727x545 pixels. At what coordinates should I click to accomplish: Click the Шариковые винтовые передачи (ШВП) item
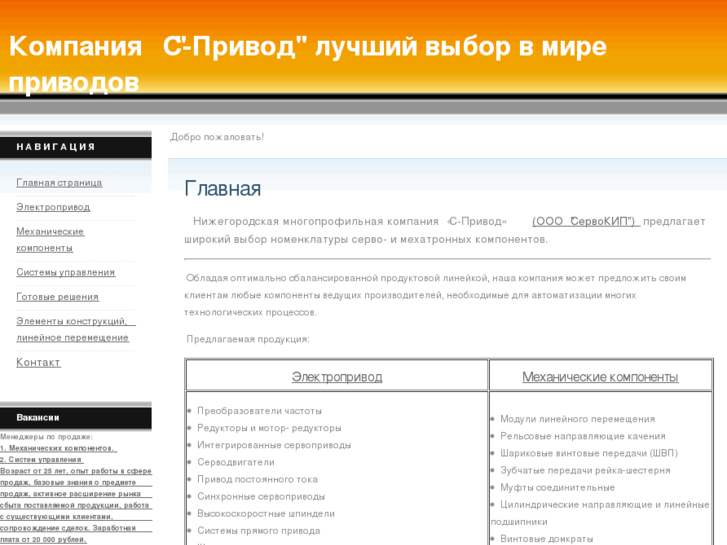click(x=589, y=454)
